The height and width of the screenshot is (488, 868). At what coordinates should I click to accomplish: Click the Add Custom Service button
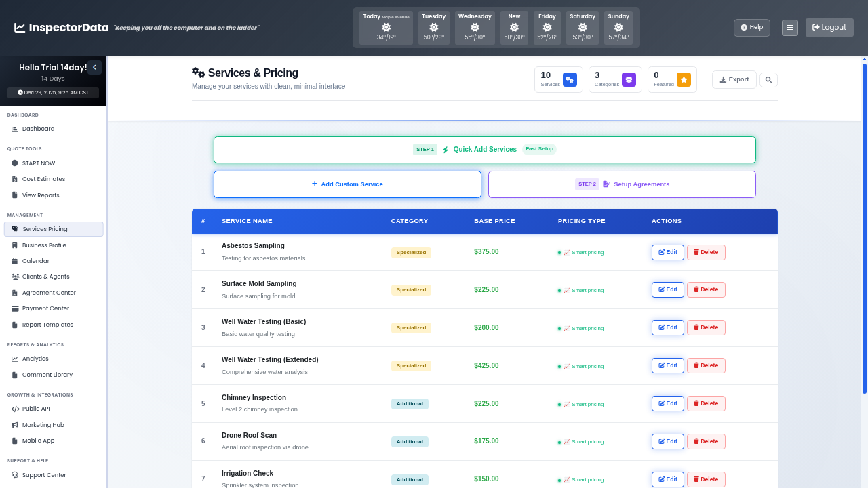[347, 184]
